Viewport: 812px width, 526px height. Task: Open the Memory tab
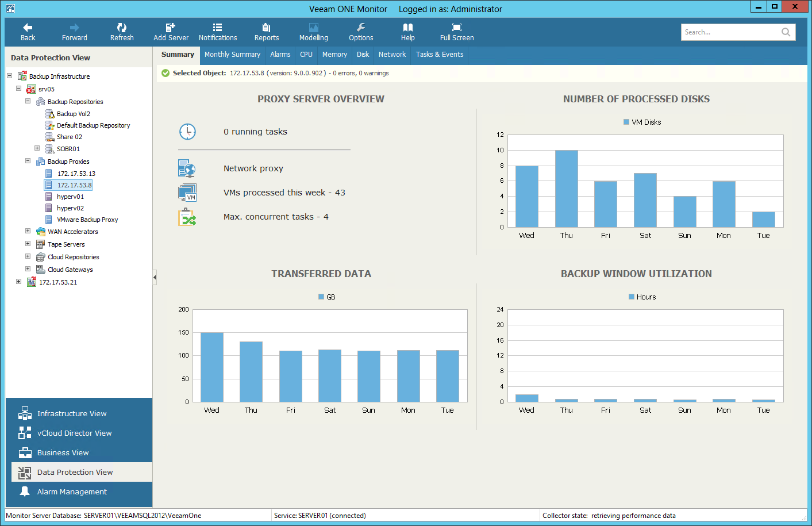click(x=334, y=55)
